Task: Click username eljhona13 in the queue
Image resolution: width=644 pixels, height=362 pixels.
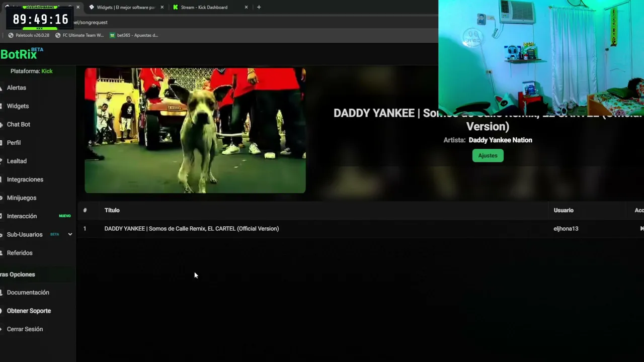Action: coord(566,229)
